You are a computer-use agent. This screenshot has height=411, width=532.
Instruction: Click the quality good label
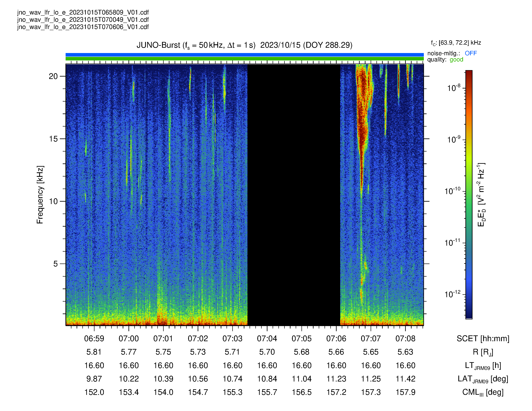456,60
